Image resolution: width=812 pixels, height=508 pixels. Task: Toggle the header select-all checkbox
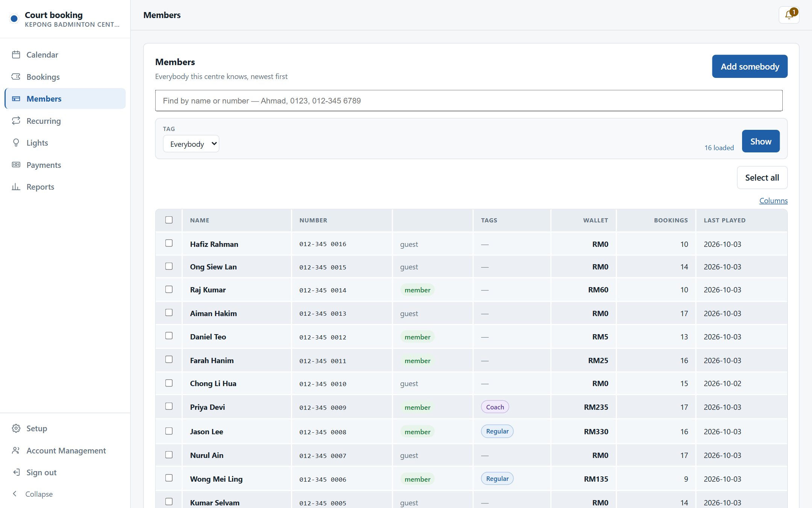point(169,220)
